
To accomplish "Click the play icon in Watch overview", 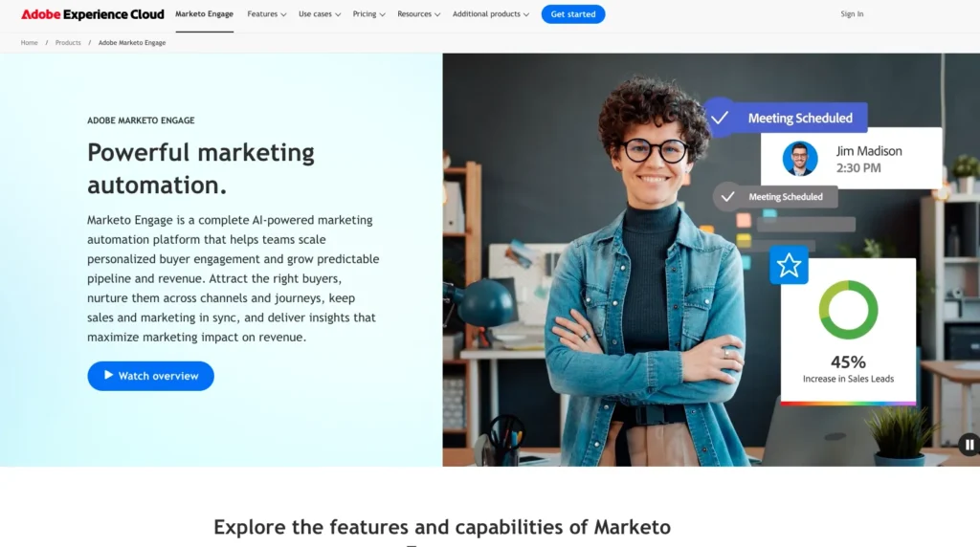I will point(108,375).
